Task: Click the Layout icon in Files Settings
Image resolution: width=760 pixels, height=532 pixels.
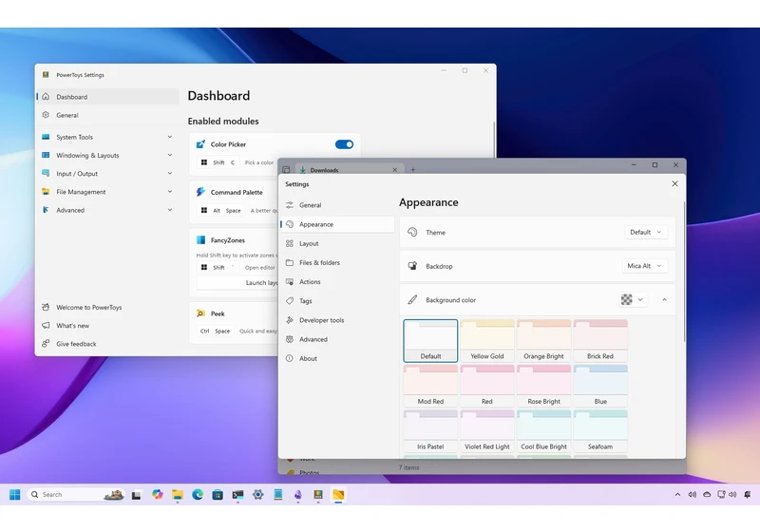Action: (290, 243)
